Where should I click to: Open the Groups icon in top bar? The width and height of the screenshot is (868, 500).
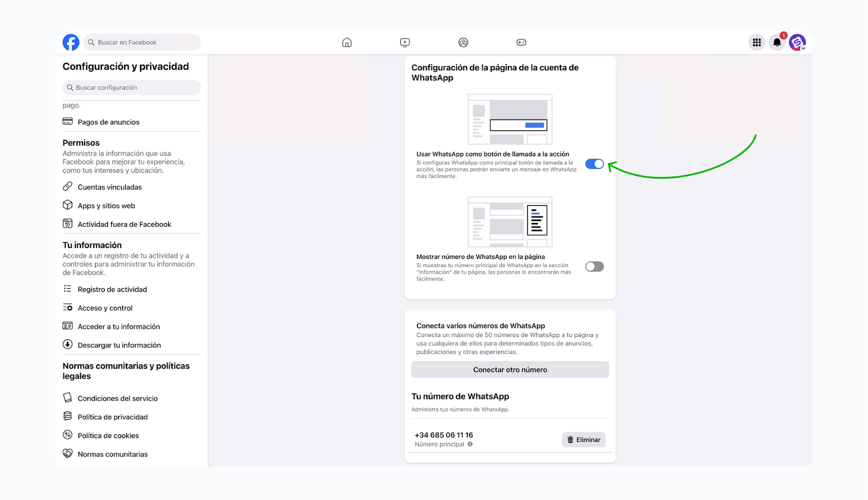(x=463, y=42)
